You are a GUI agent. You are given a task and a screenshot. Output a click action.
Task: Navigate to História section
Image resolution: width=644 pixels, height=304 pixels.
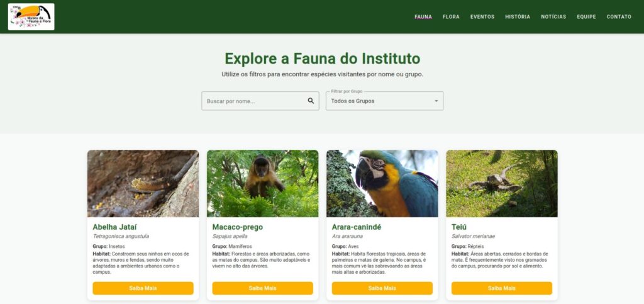(518, 17)
